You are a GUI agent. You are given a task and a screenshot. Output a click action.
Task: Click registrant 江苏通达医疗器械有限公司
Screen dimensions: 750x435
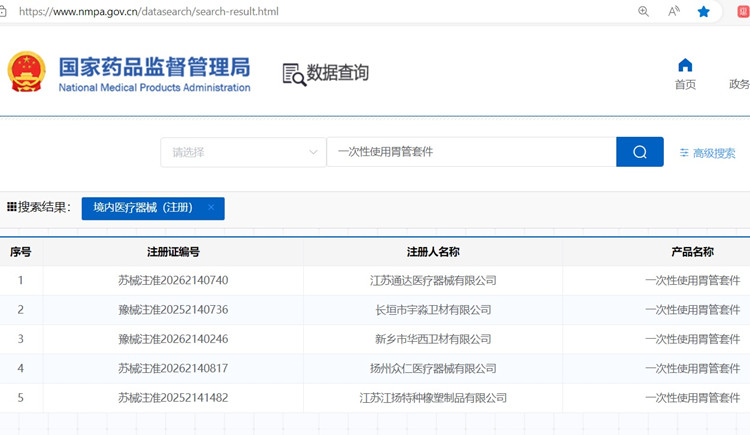coord(433,280)
